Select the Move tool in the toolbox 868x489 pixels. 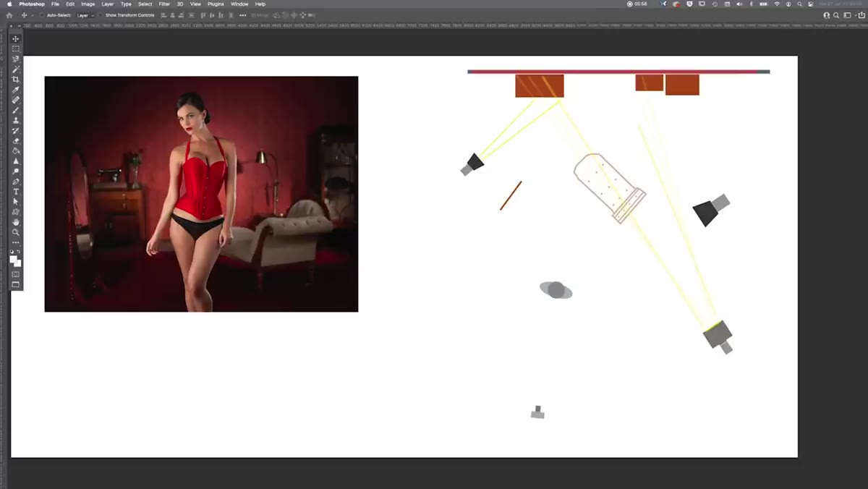pos(16,38)
